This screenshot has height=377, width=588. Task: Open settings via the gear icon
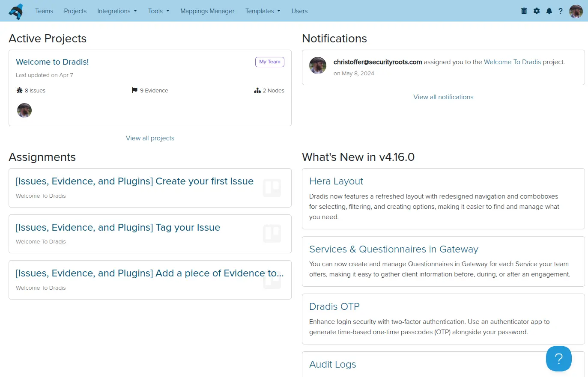(537, 11)
